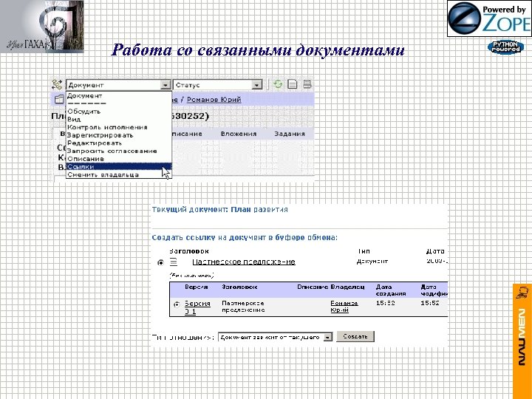This screenshot has height=399, width=532.
Task: Click the text Текущий документ: План развития
Action: coord(219,209)
